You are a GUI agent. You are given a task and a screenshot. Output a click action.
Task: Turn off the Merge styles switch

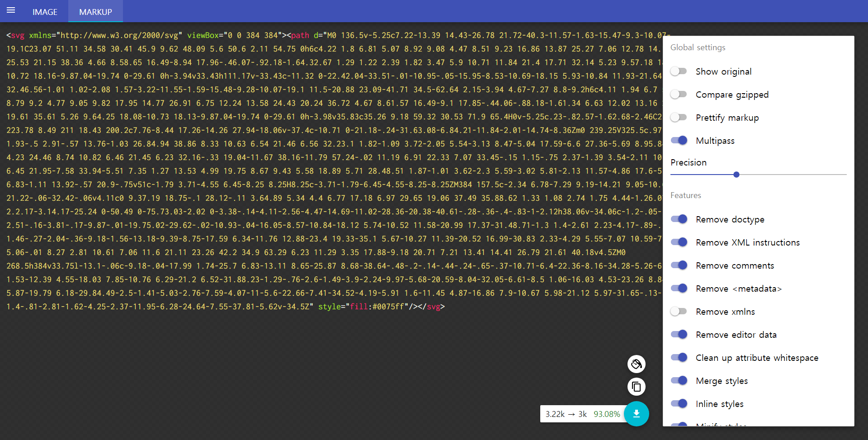[679, 381]
